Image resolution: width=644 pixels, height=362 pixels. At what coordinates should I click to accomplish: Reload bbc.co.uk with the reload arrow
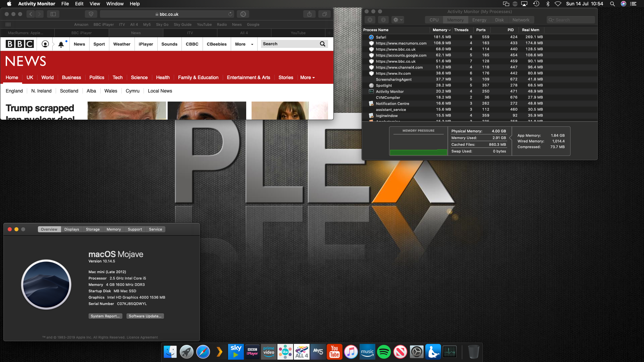point(230,14)
